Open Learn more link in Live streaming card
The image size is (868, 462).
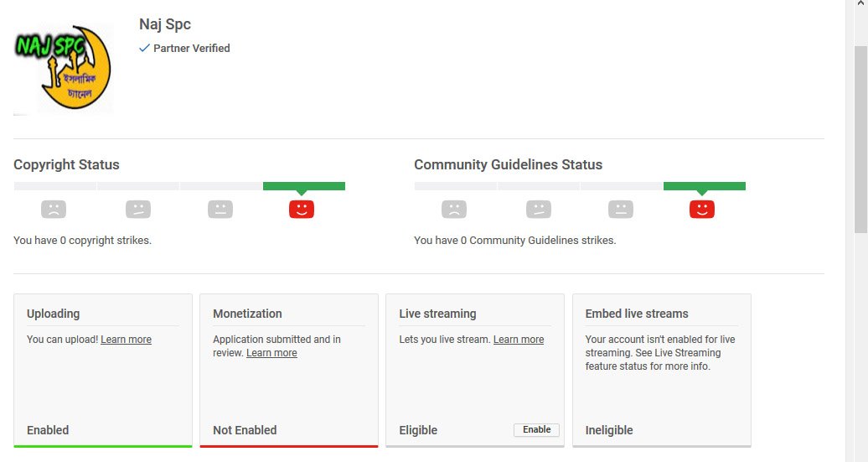coord(519,340)
